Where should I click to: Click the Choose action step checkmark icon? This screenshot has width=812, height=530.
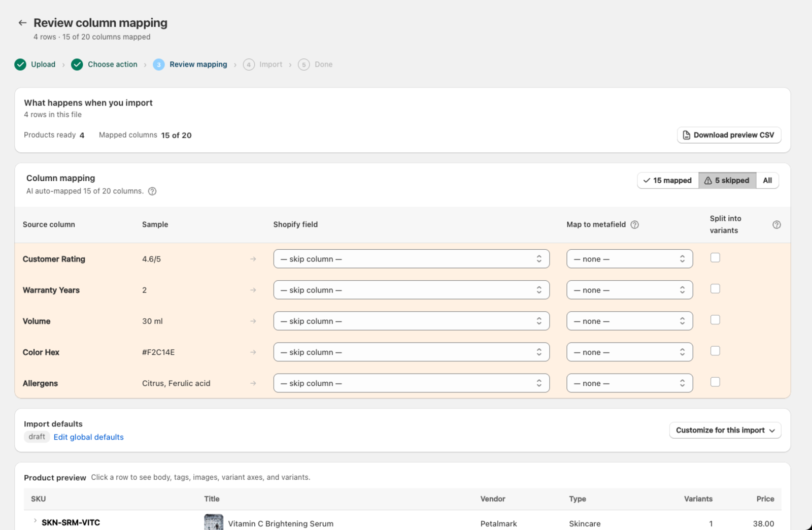tap(77, 64)
